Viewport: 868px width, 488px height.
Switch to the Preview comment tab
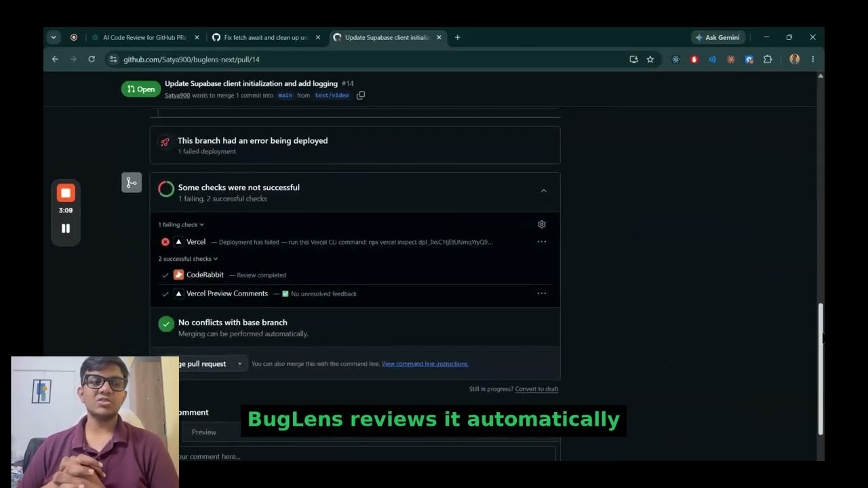(x=203, y=432)
